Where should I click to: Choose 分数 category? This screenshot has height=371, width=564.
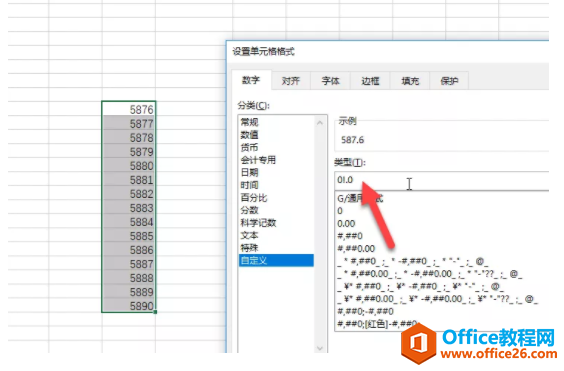[276, 210]
